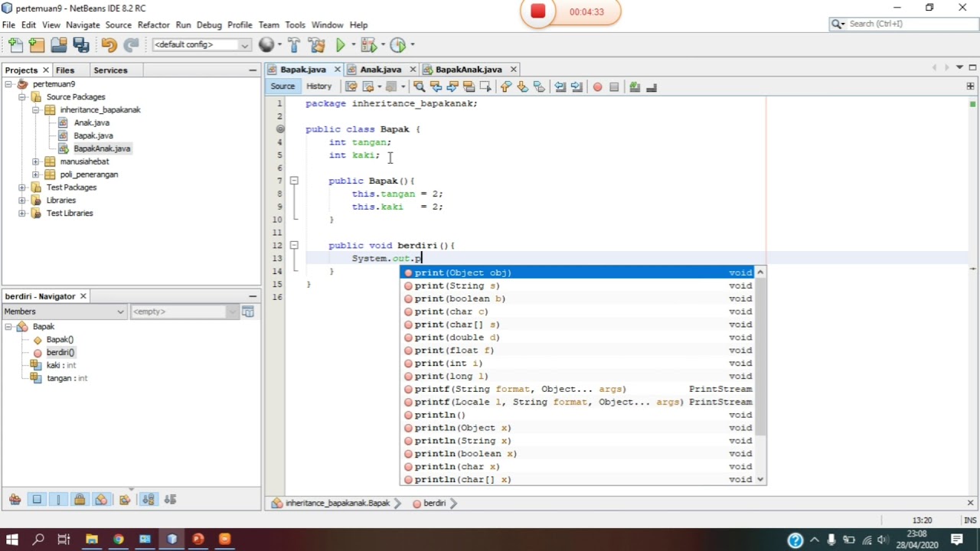Click the Find Selection magnifier icon

pyautogui.click(x=419, y=86)
